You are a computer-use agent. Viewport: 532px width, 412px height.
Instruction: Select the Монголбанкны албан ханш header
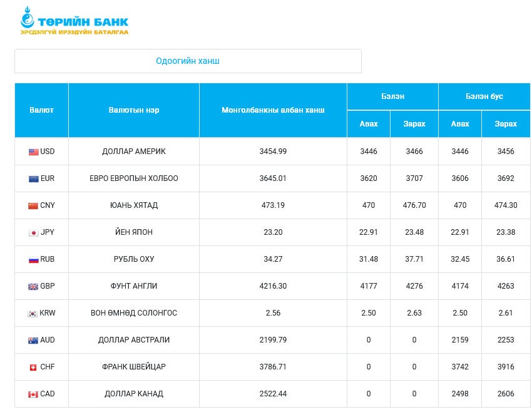(x=273, y=110)
